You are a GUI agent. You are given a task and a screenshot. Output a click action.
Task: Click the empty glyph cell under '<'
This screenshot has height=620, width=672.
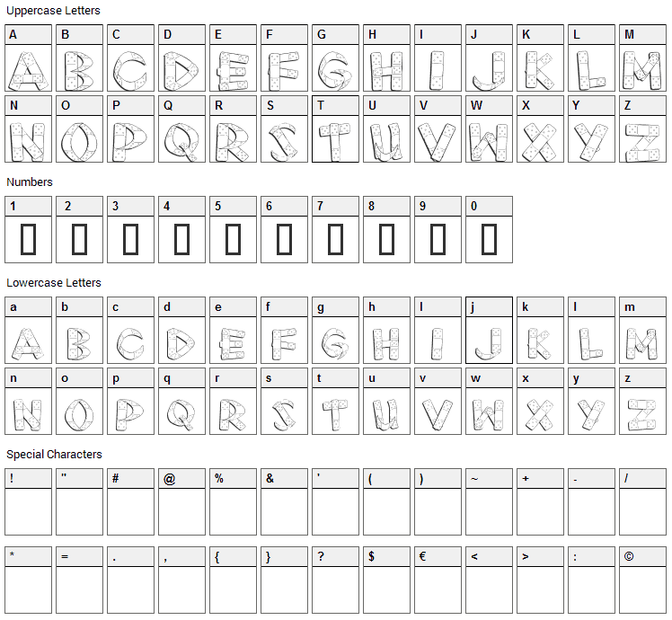point(489,590)
